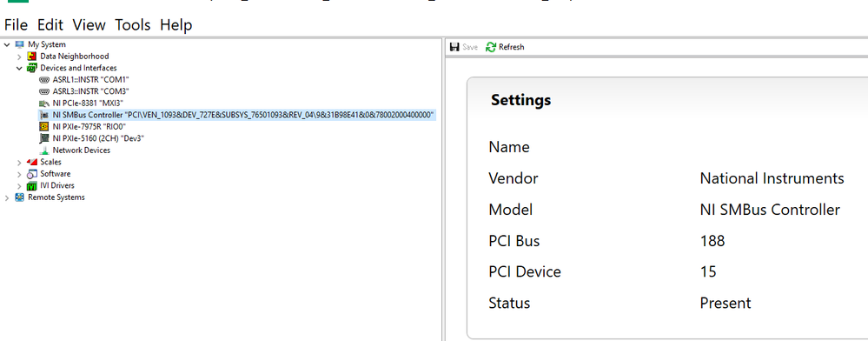This screenshot has width=868, height=341.
Task: Click the PCI Bus value 188
Action: (712, 241)
